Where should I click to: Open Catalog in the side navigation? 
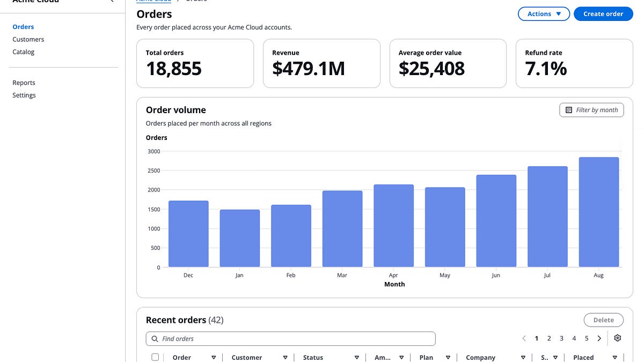click(x=24, y=52)
